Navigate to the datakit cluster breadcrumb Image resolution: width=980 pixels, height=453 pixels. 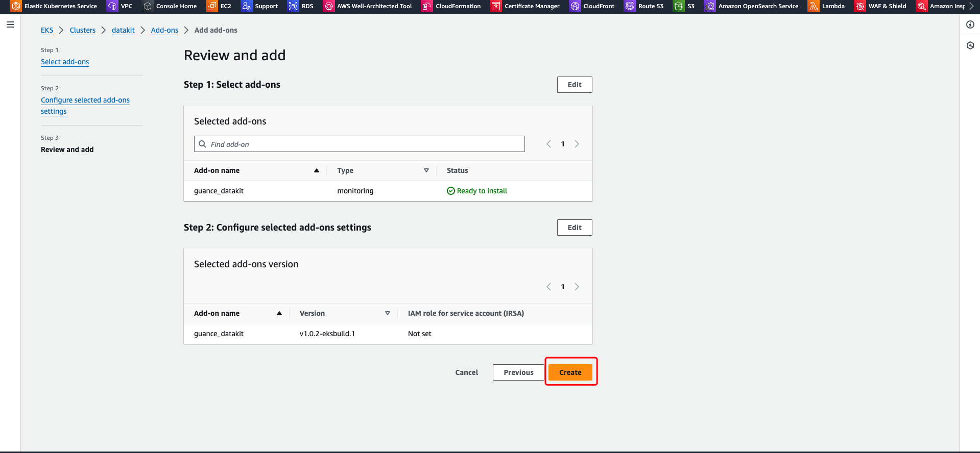(x=123, y=30)
